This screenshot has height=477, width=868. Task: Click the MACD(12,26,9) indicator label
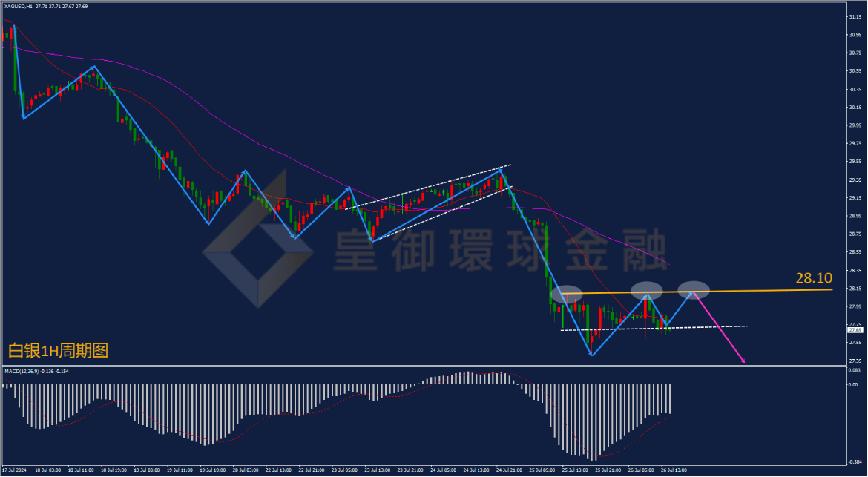click(23, 372)
